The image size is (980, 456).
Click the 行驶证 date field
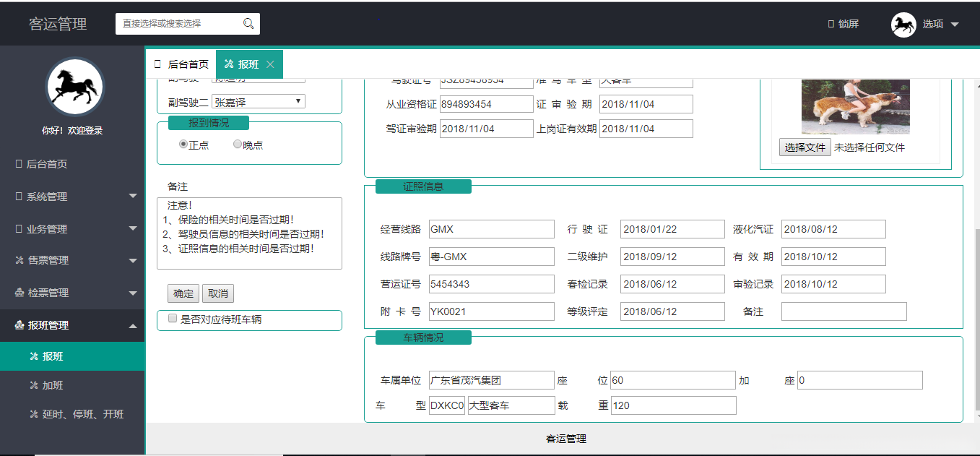(672, 229)
